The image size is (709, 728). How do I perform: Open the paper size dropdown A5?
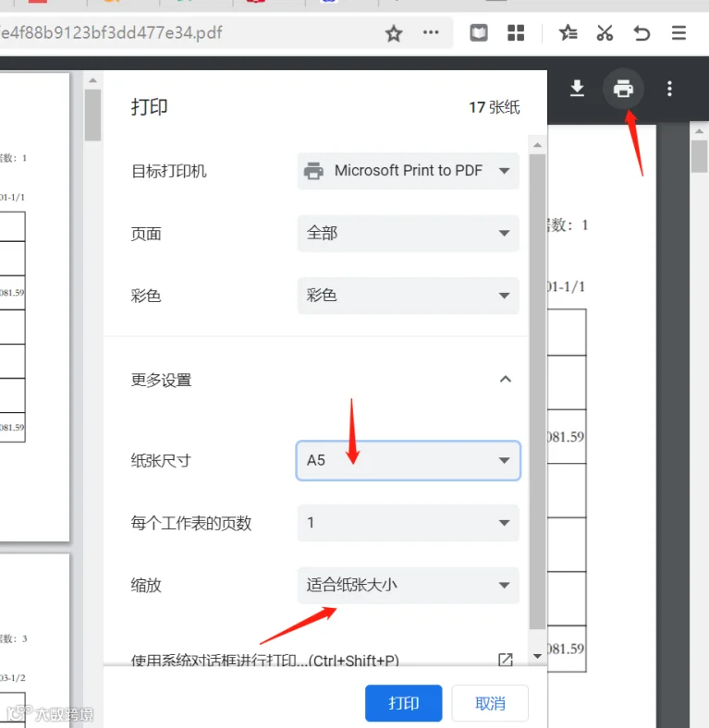[408, 460]
